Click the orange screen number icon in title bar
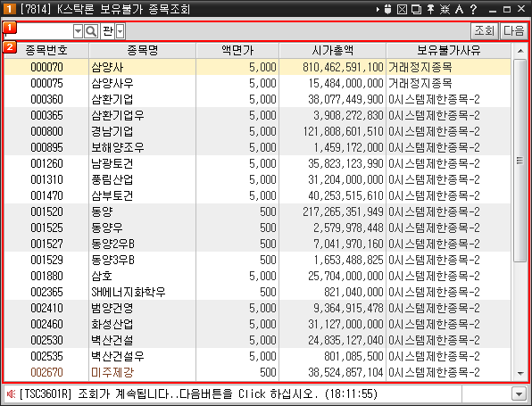532x406 pixels. pos(9,9)
